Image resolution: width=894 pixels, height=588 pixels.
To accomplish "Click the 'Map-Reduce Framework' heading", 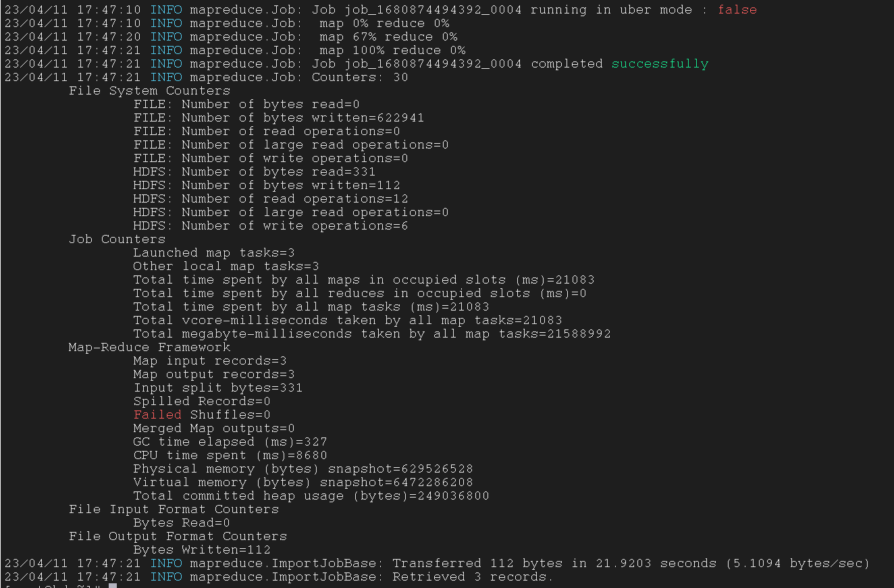I will [x=149, y=348].
